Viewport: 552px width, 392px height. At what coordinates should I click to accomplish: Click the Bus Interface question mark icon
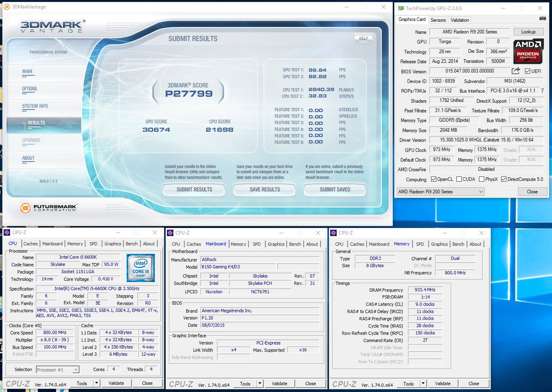click(542, 91)
